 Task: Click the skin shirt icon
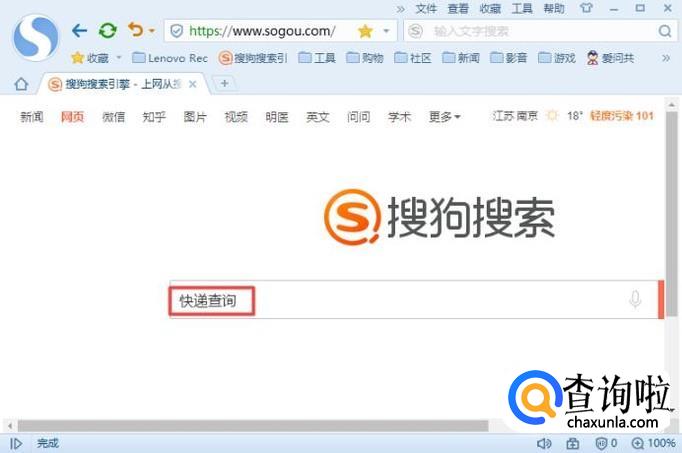click(x=586, y=8)
